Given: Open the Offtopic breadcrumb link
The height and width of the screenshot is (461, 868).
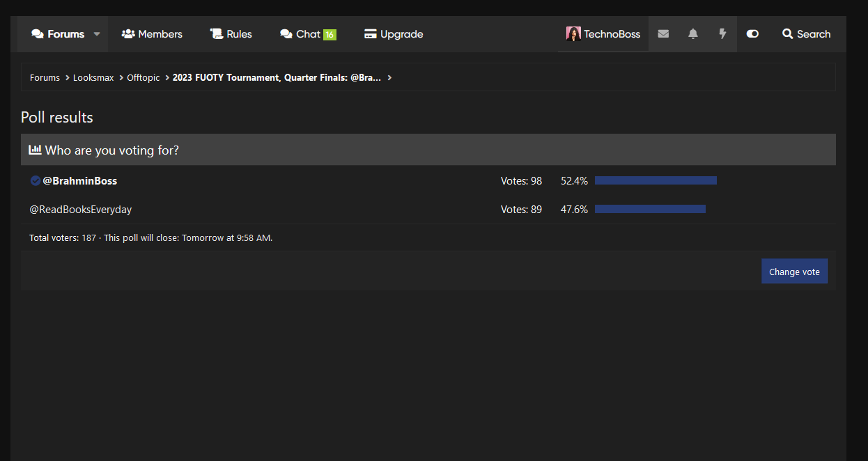Looking at the screenshot, I should tap(143, 78).
